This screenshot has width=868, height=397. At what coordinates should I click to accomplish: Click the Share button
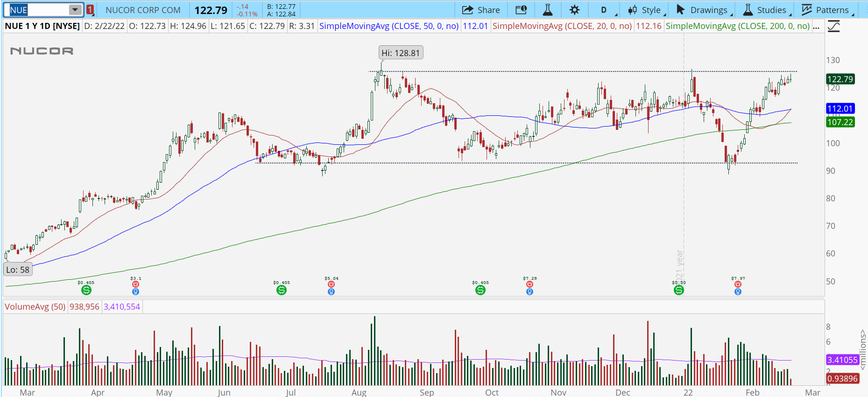(481, 10)
